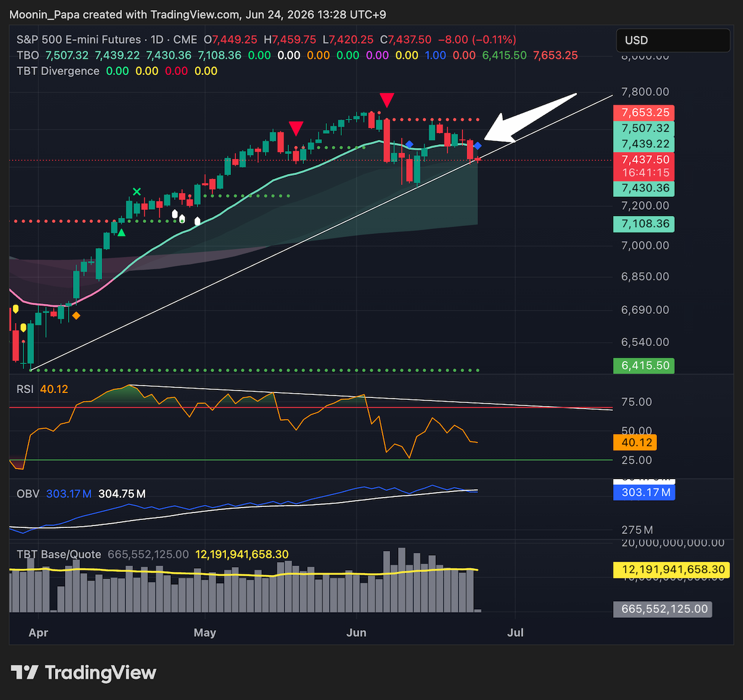Click the green 6,415.50 price-axis label
This screenshot has width=743, height=700.
(x=644, y=365)
